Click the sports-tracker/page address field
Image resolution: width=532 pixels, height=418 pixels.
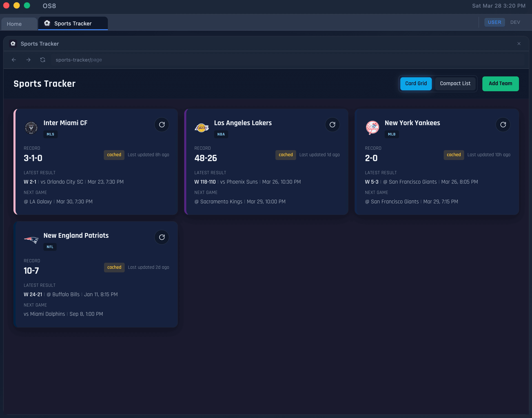click(79, 60)
